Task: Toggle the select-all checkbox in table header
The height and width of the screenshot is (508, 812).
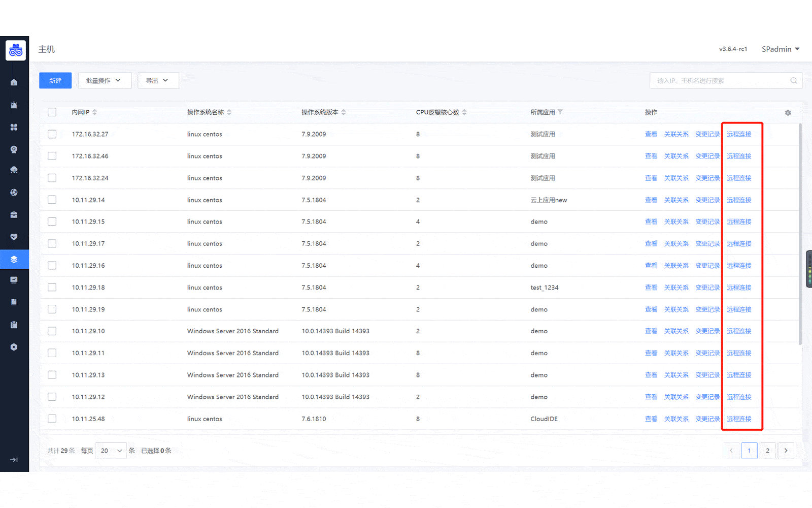Action: click(x=52, y=112)
